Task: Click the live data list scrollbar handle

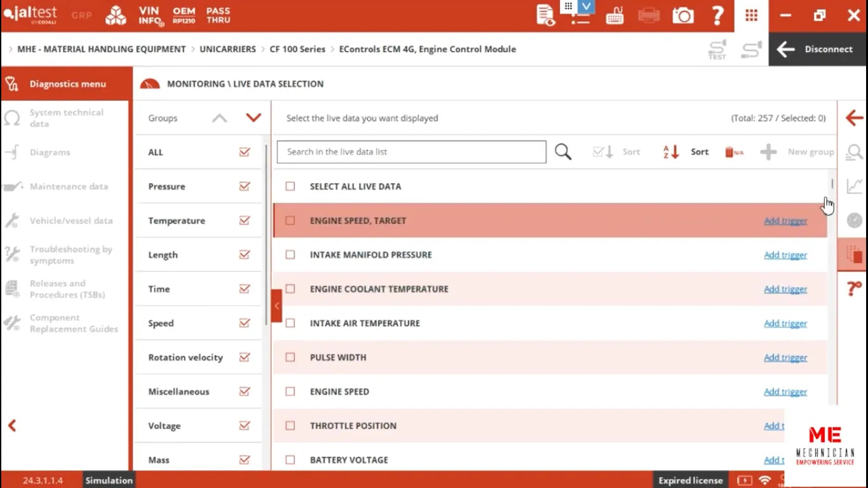Action: (x=832, y=184)
